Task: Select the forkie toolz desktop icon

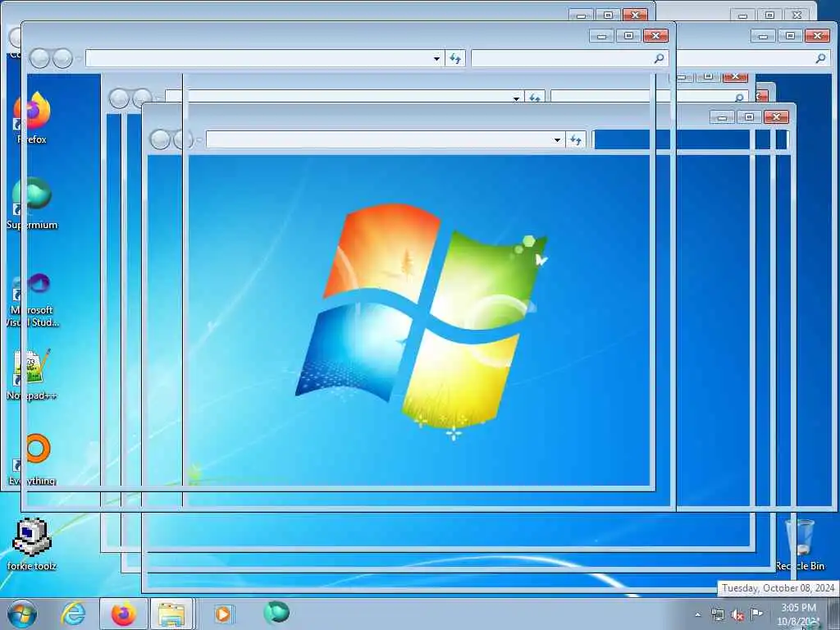Action: tap(32, 544)
